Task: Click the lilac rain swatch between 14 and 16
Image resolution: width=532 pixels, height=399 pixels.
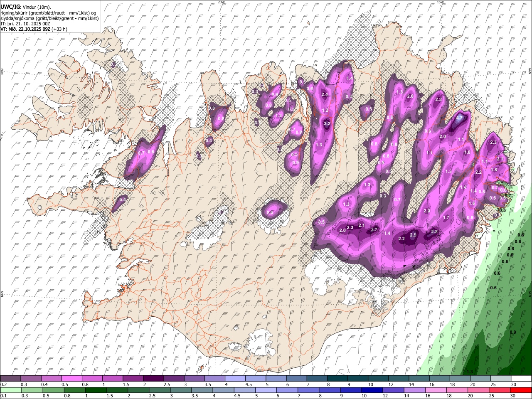Action: tap(415, 390)
